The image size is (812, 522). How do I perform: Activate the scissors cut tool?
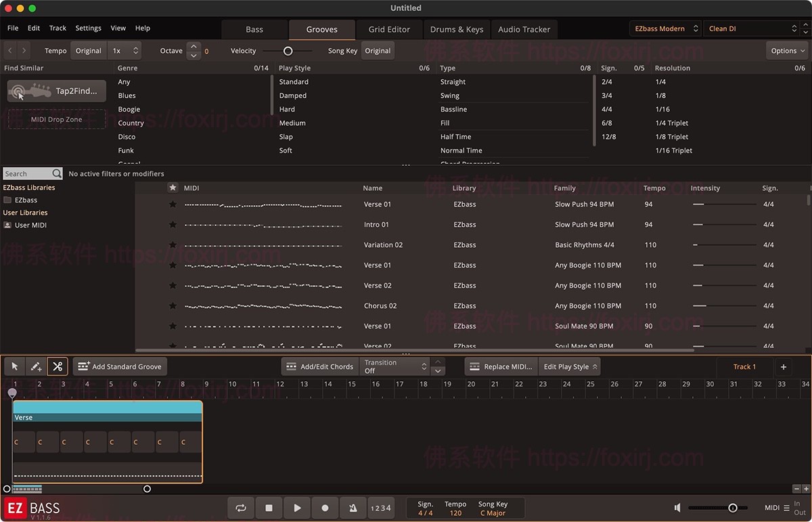point(58,366)
